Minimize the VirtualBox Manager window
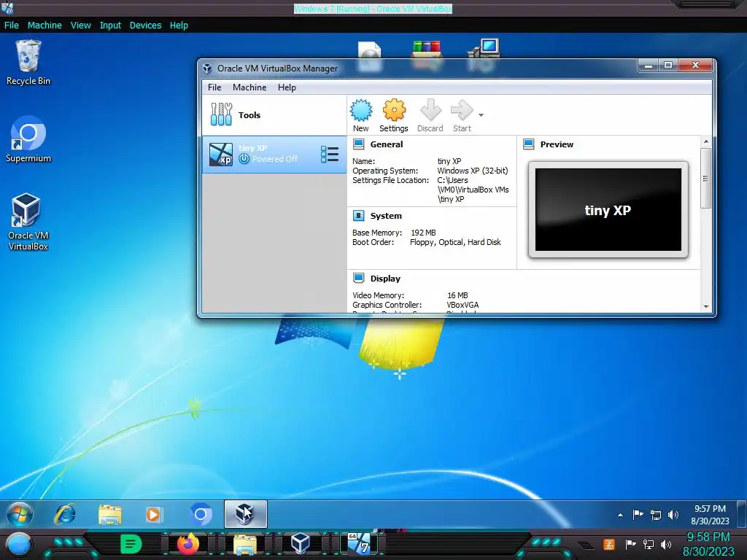This screenshot has height=560, width=747. point(648,66)
